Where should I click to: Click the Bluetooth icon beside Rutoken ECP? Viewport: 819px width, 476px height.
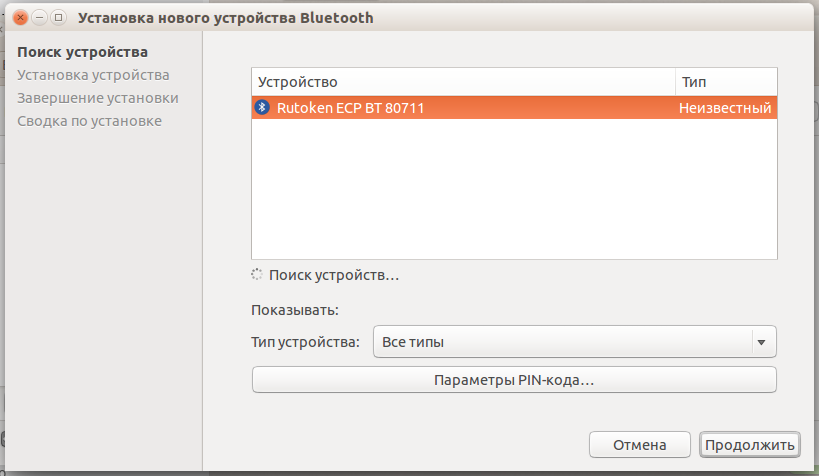[262, 108]
